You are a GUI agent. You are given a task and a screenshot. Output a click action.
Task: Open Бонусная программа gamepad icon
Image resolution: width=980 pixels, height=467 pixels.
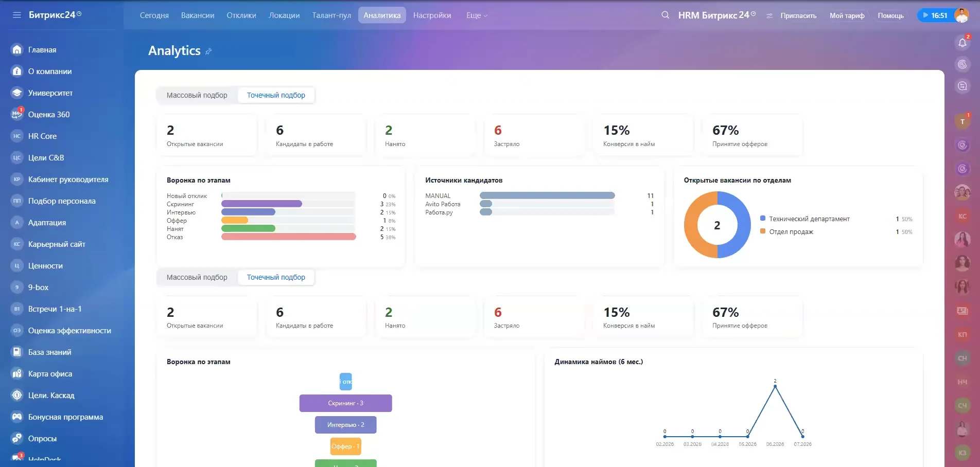tap(17, 417)
